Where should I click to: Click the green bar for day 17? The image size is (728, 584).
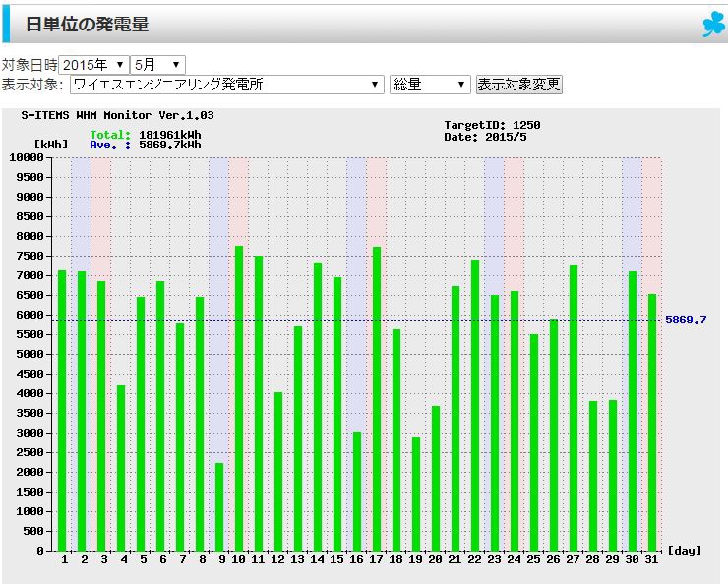pos(377,398)
